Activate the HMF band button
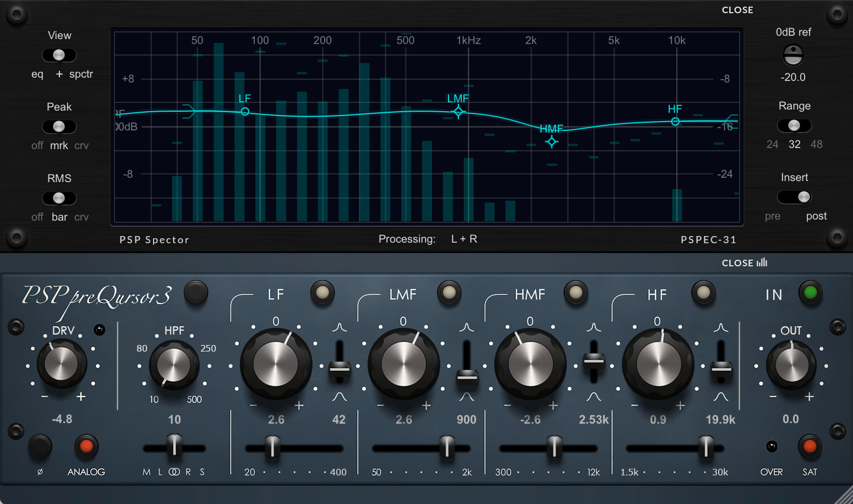 576,292
